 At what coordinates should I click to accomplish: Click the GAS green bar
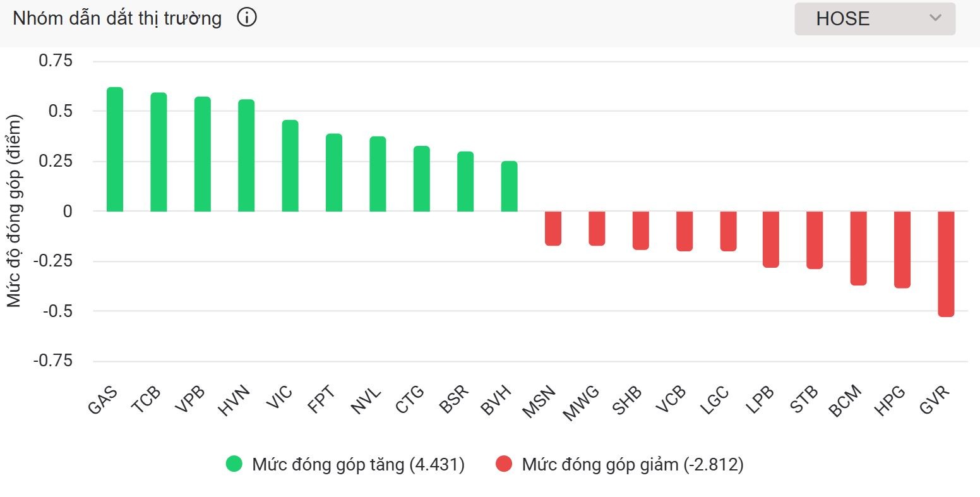tap(115, 149)
